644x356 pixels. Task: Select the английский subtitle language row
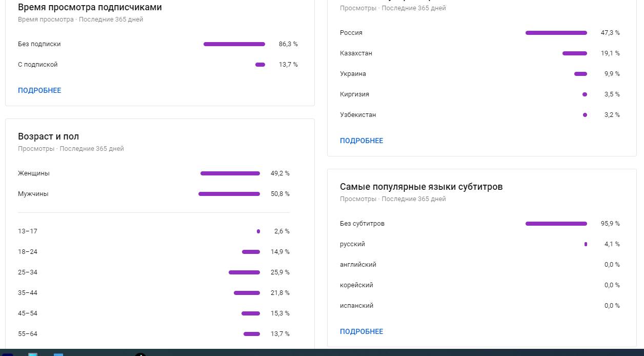point(358,265)
